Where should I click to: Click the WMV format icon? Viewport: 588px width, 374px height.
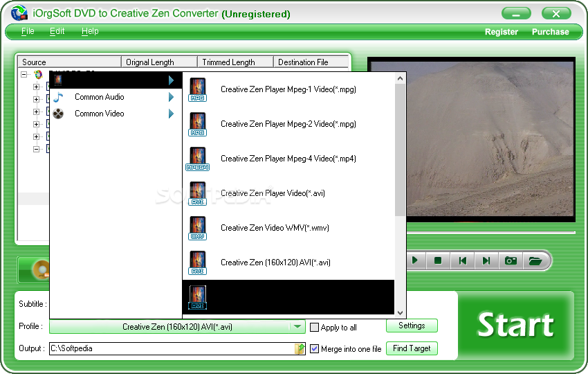(197, 228)
